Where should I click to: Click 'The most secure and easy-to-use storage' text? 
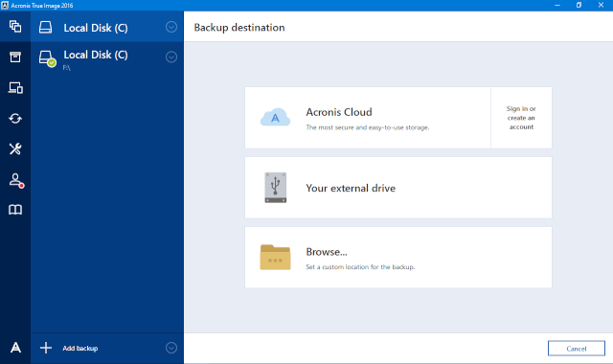(368, 127)
